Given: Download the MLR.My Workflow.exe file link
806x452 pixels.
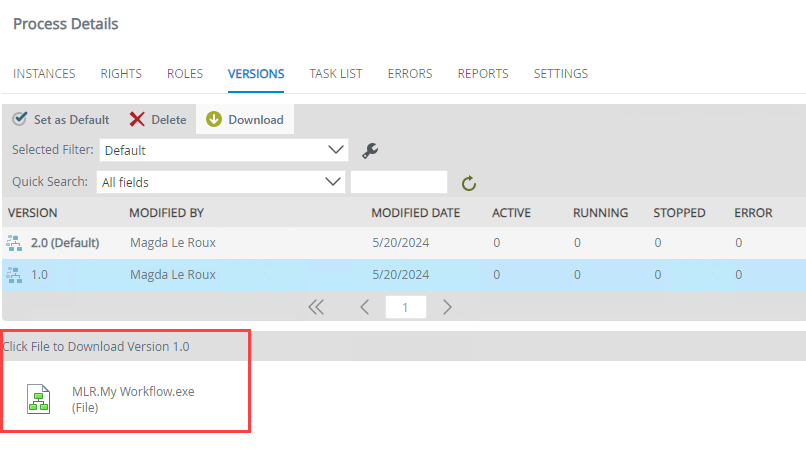Looking at the screenshot, I should click(x=133, y=392).
